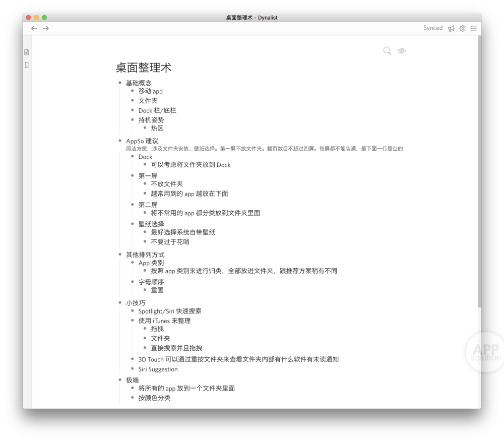Open the bookmarks icon in left sidebar

pos(27,65)
